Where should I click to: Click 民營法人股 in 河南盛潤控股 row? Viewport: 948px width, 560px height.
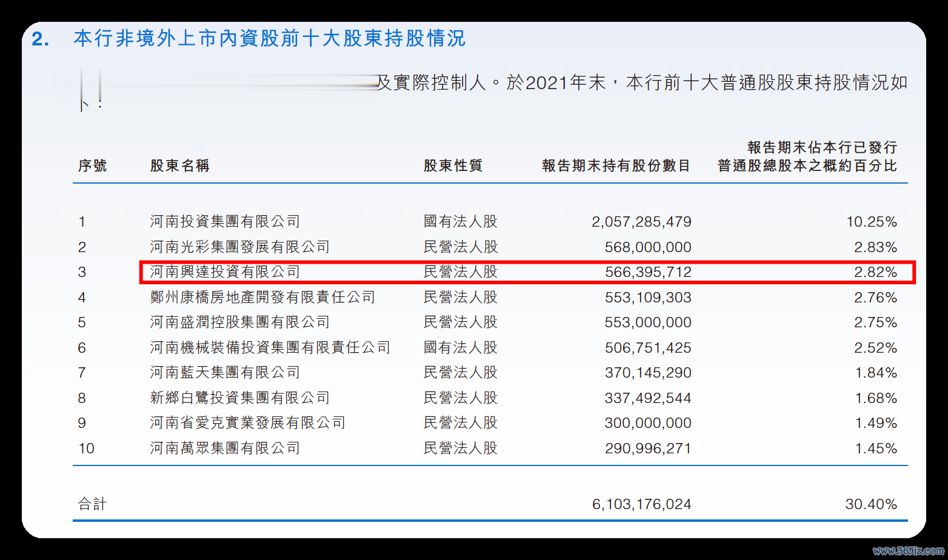click(x=461, y=322)
